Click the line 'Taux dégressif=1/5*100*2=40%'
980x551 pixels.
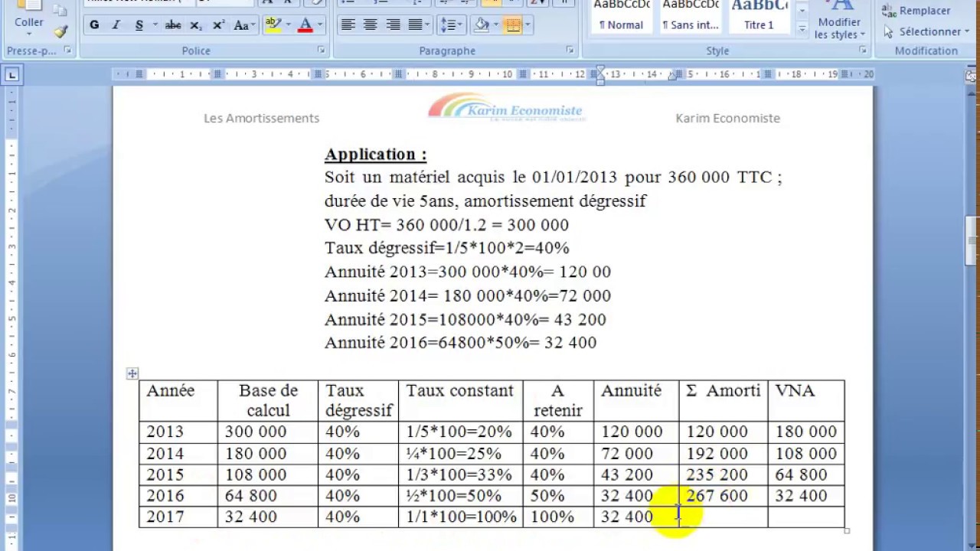click(446, 248)
